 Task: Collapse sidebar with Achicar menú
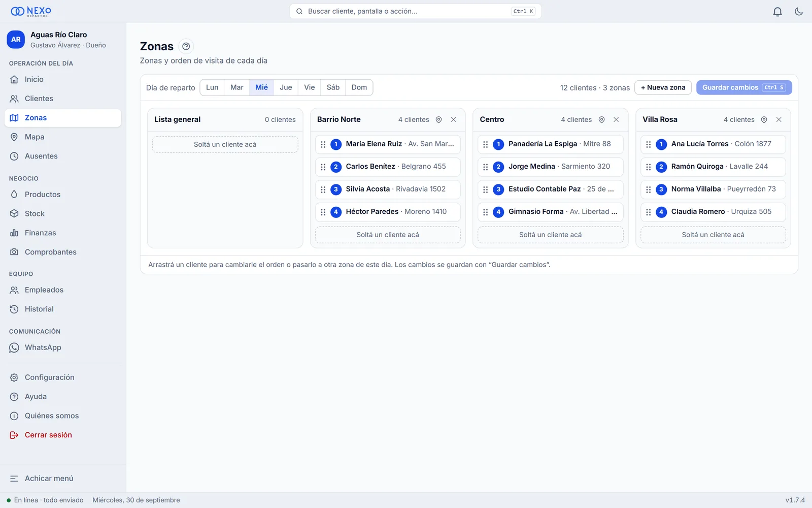point(63,479)
